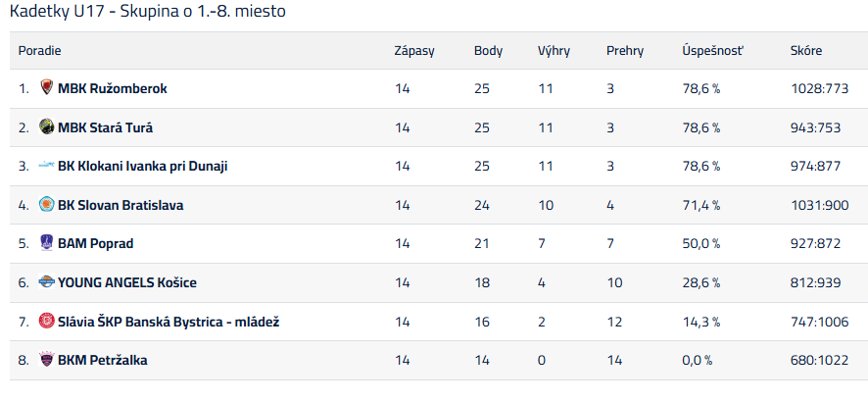This screenshot has width=868, height=401.
Task: Click the Poradie column header
Action: 40,51
